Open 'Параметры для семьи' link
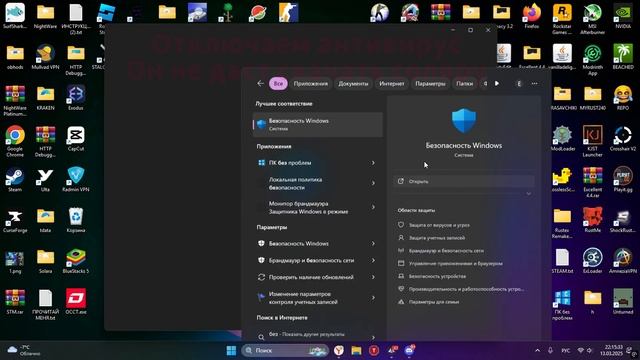The image size is (640, 360). pyautogui.click(x=434, y=302)
